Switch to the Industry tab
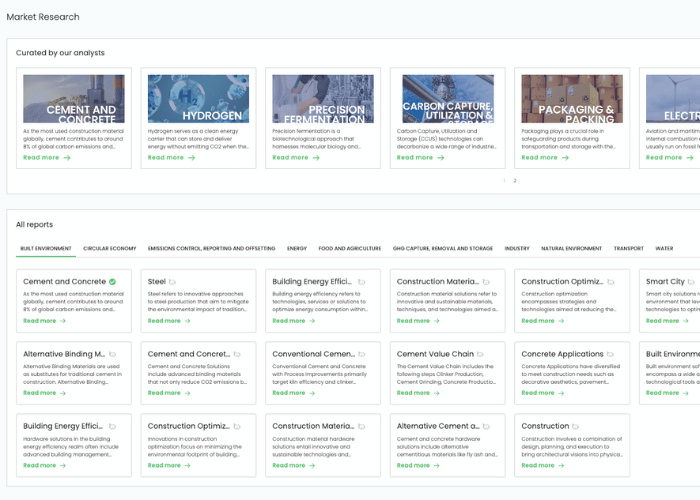This screenshot has height=500, width=700. pos(517,248)
